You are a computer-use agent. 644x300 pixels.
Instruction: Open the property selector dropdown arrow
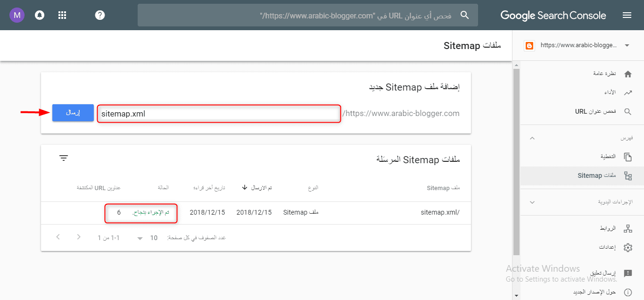[627, 46]
